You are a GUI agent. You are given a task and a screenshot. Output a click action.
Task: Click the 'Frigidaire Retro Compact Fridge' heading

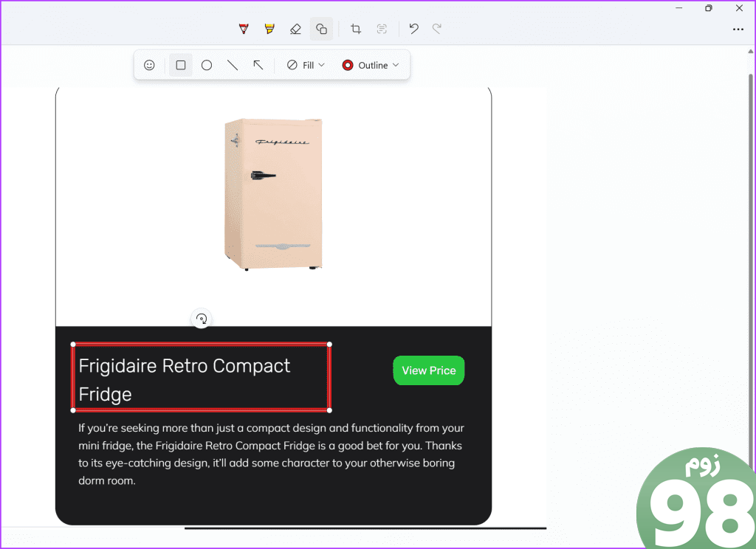pos(184,380)
